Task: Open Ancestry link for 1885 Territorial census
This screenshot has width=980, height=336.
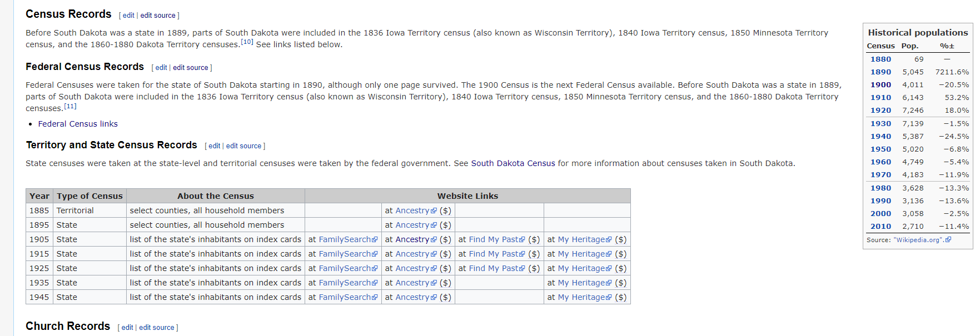Action: (412, 210)
